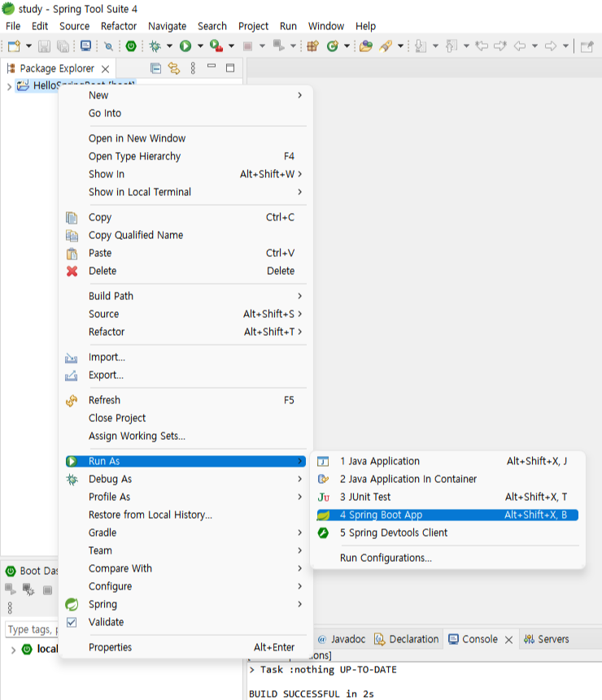602x700 pixels.
Task: Close the Package Explorer tab
Action: [x=105, y=69]
